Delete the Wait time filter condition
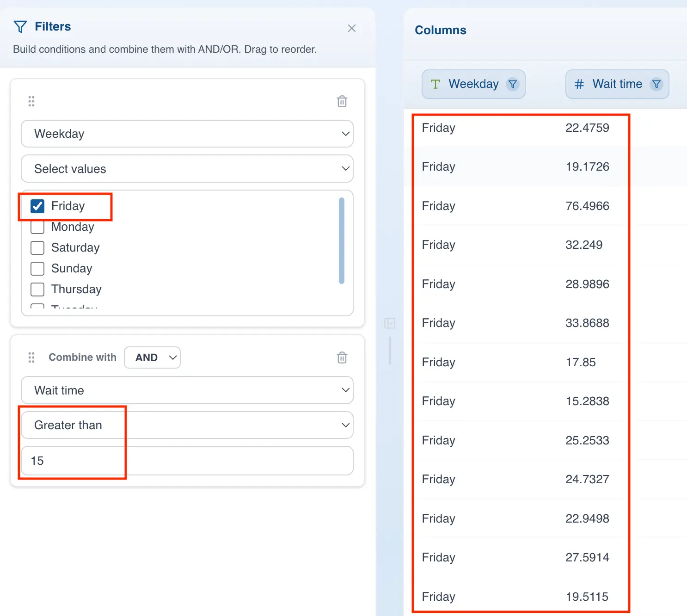 [342, 357]
